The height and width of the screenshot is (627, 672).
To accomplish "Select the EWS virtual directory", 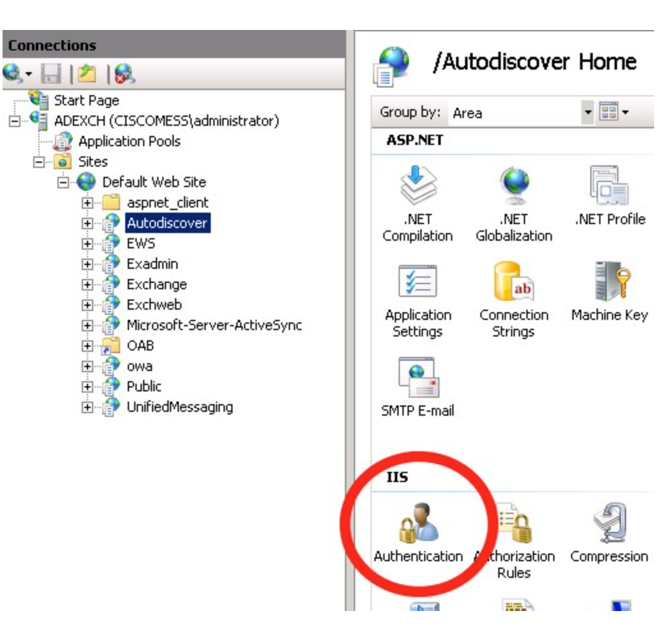I will pos(141,244).
